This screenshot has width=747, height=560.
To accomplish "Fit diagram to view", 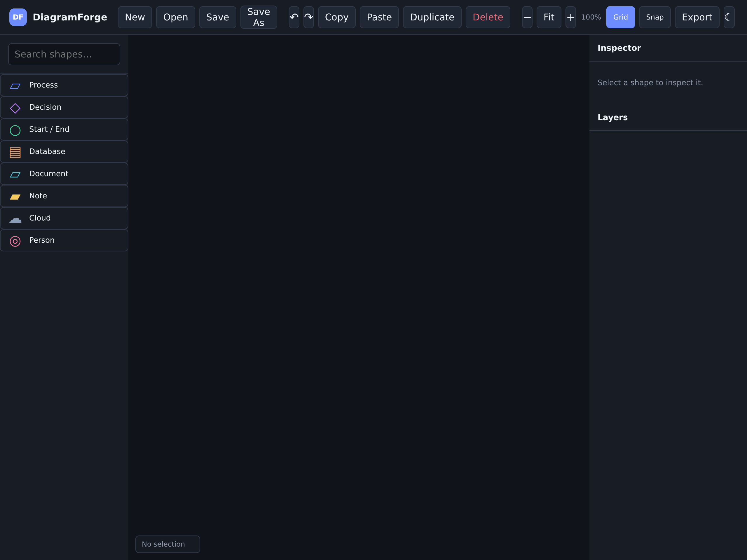I will click(x=549, y=17).
